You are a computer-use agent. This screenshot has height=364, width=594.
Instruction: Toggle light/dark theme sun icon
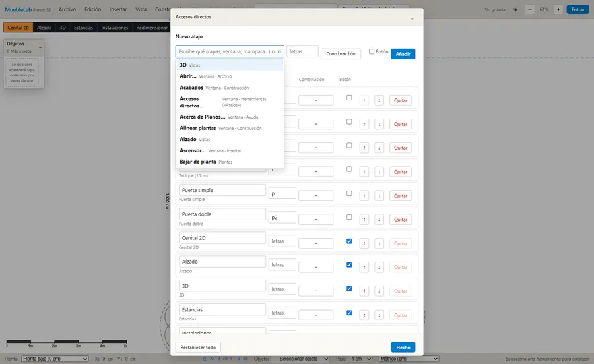point(515,9)
